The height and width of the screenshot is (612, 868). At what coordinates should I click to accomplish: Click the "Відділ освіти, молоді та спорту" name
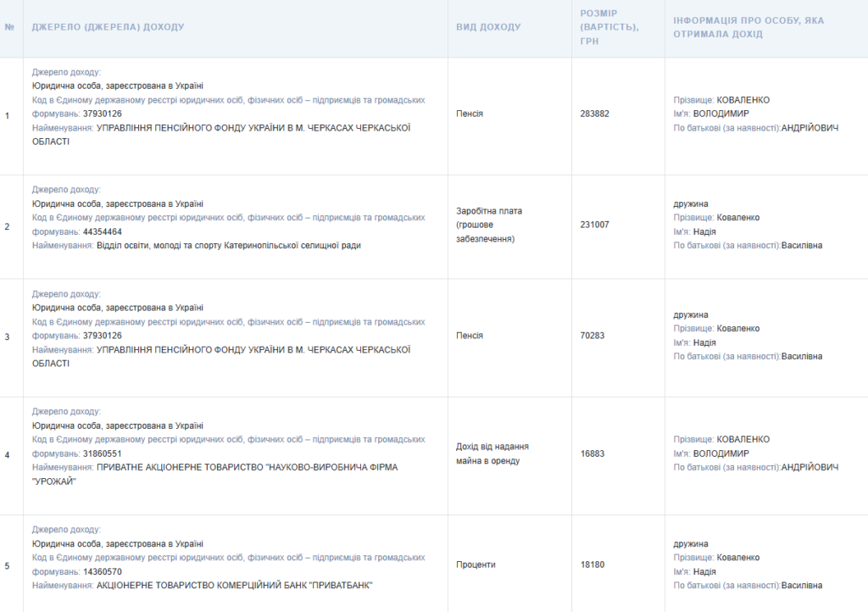coord(228,246)
